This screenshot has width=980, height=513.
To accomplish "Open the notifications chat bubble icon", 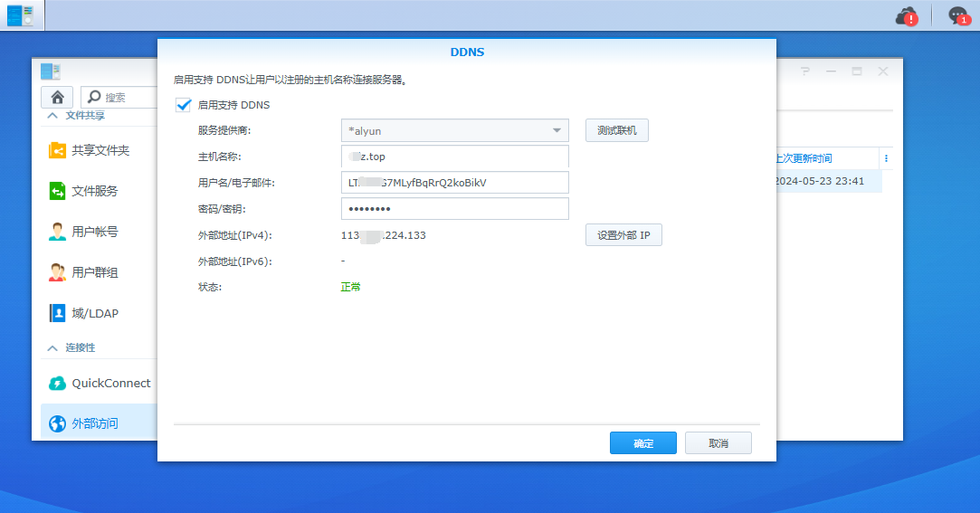I will pos(959,15).
